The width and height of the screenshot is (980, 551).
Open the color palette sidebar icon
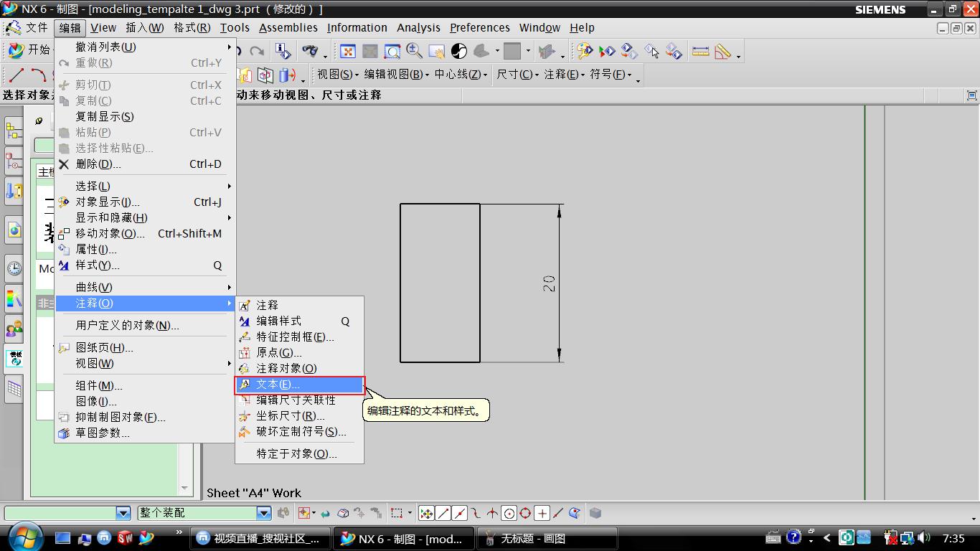pos(14,298)
